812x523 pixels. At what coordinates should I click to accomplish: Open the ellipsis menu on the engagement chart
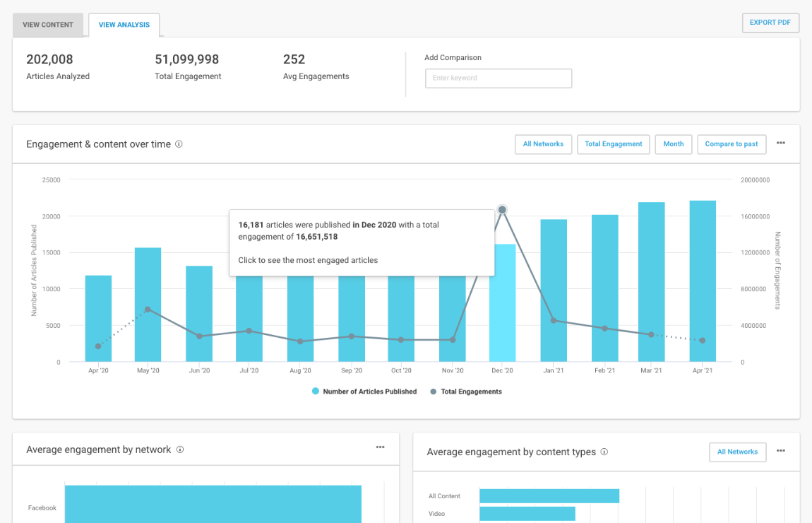pos(781,142)
